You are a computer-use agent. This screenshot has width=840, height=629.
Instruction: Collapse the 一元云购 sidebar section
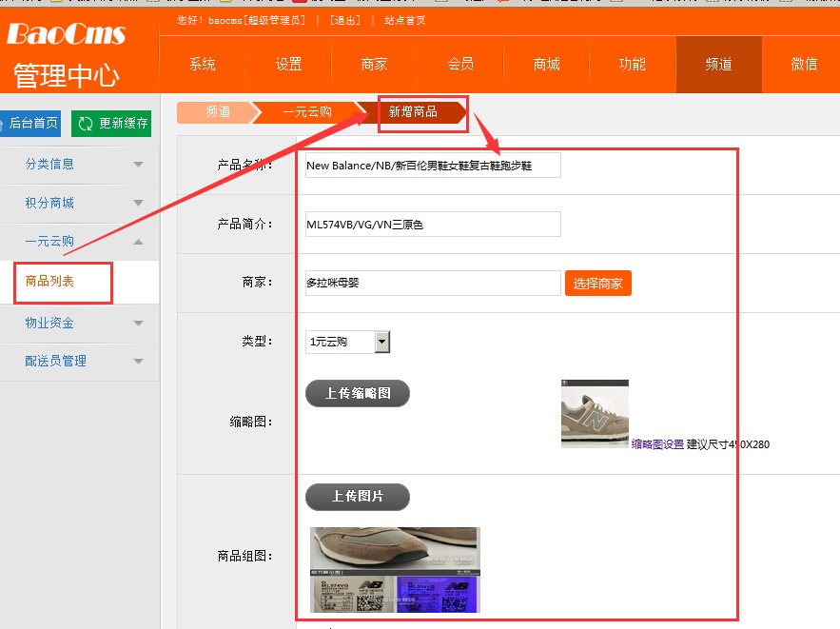[x=80, y=242]
